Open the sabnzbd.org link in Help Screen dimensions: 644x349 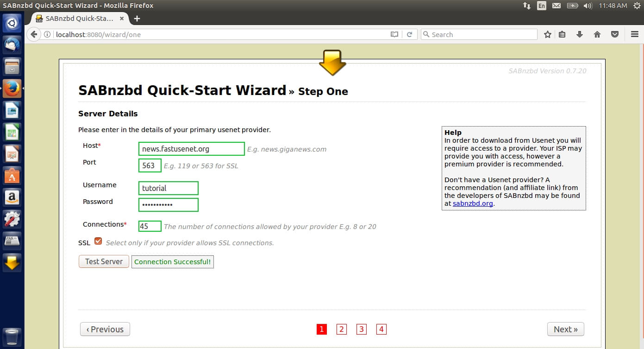tap(473, 203)
